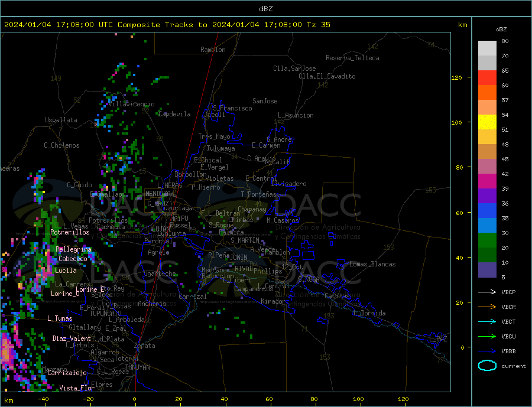The width and height of the screenshot is (532, 407).
Task: Click the 'S_MARTIN' map label
Action: tap(245, 240)
